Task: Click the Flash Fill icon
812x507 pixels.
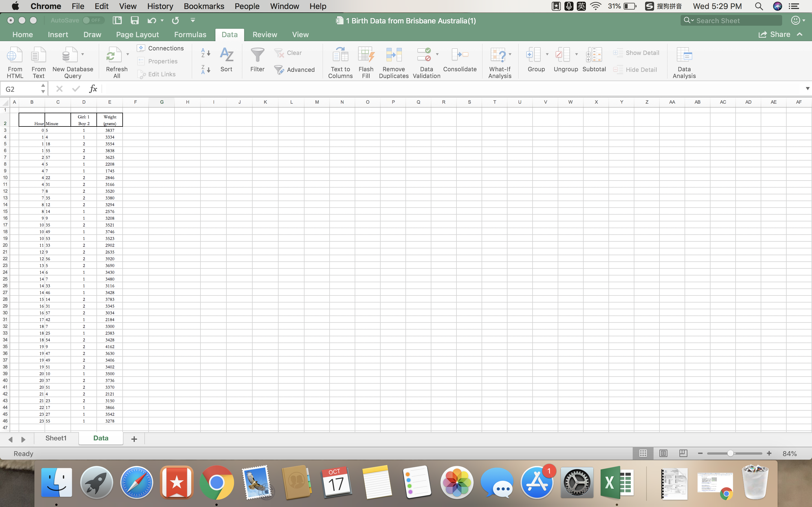Action: pos(366,55)
